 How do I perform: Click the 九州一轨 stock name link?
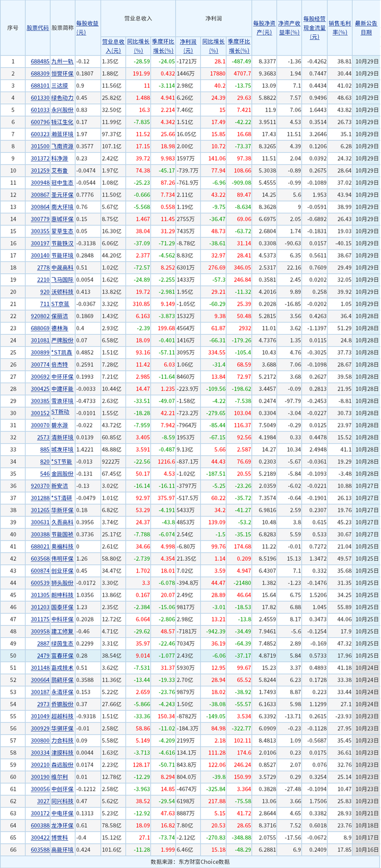pyautogui.click(x=62, y=61)
